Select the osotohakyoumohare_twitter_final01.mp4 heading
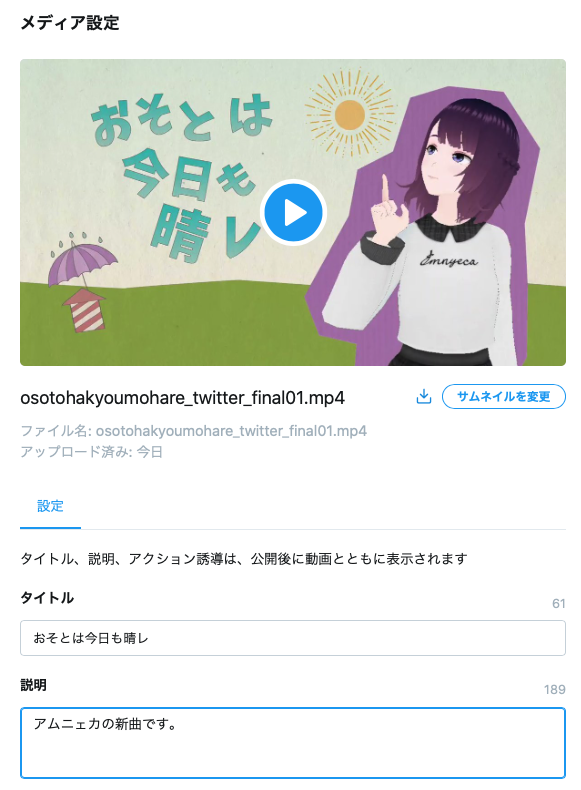 pyautogui.click(x=182, y=398)
